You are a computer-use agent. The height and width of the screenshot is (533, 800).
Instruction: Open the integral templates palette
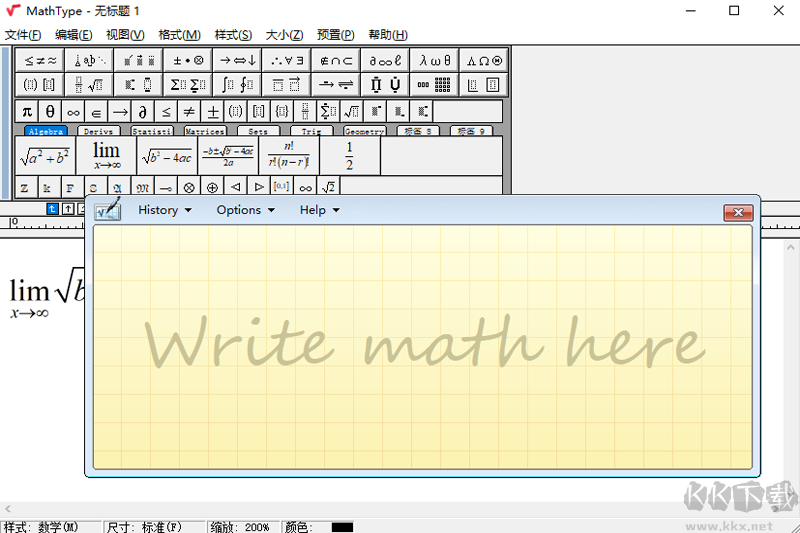[x=237, y=85]
